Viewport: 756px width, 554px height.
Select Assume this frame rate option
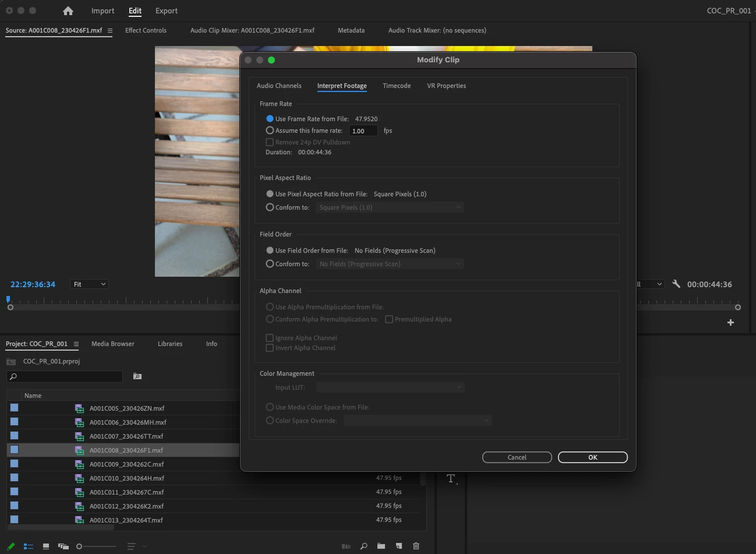pos(270,130)
